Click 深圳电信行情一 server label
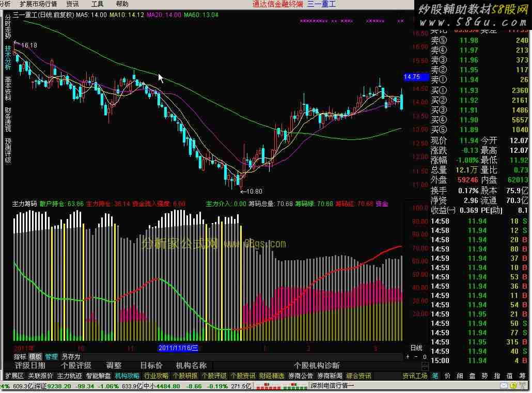 click(332, 386)
